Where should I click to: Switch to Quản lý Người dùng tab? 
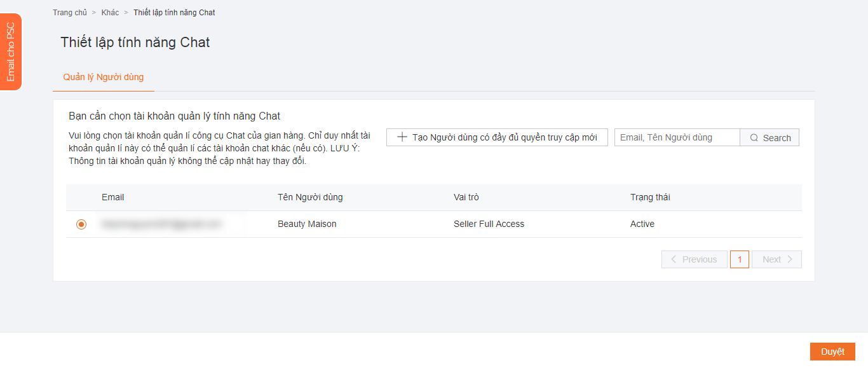tap(104, 77)
